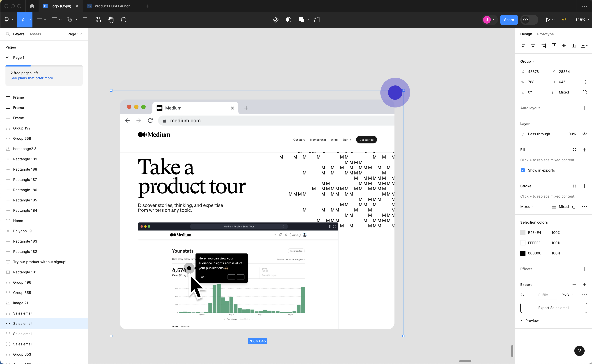
Task: Open a new file tab
Action: click(148, 6)
